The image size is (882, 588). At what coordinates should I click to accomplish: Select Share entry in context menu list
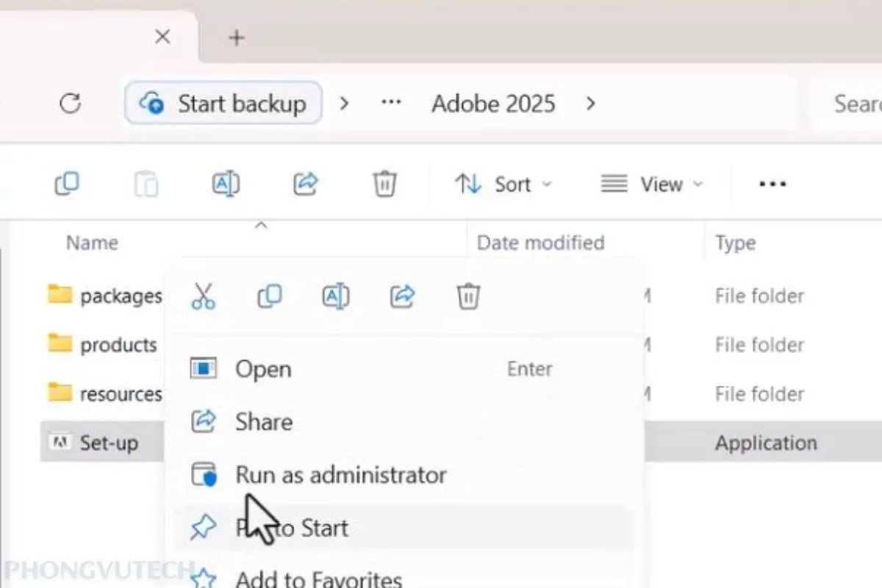click(263, 422)
